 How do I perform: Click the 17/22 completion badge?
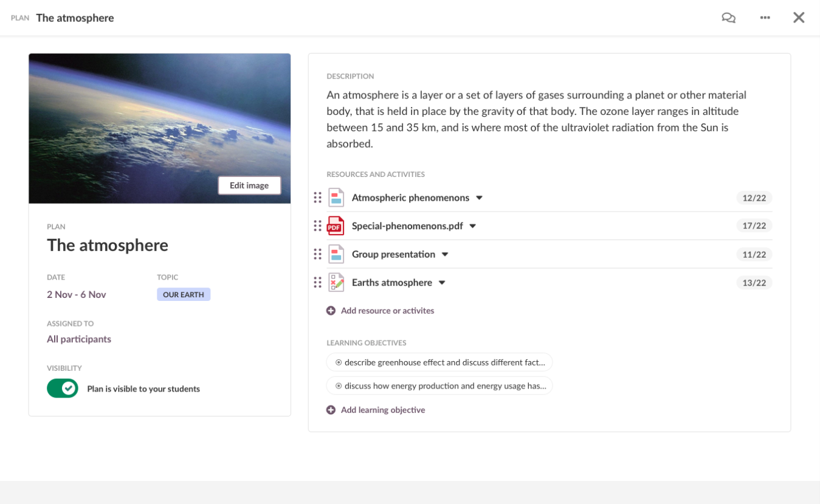[x=754, y=226]
